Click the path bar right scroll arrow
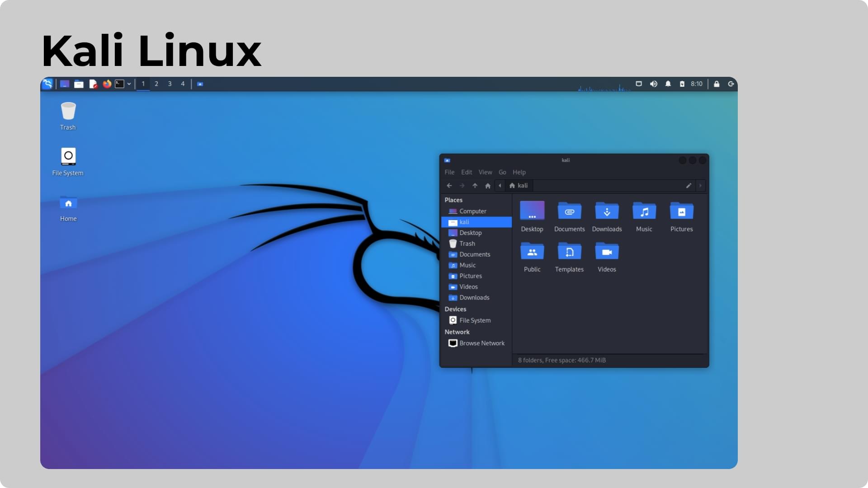This screenshot has width=868, height=488. coord(701,186)
